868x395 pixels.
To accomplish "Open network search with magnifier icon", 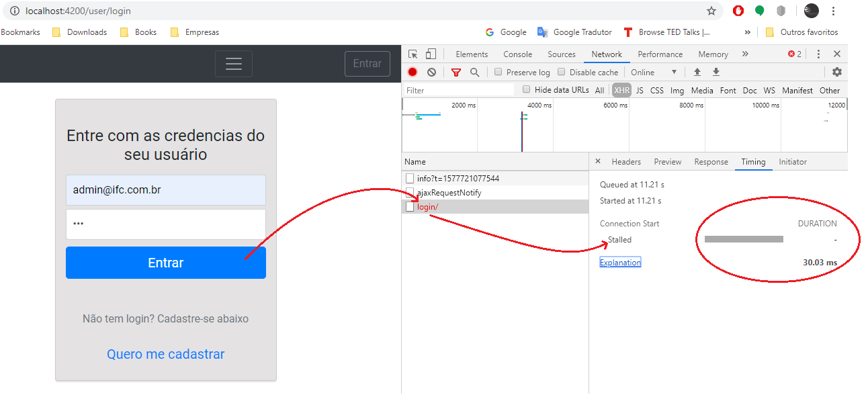I will [x=475, y=72].
